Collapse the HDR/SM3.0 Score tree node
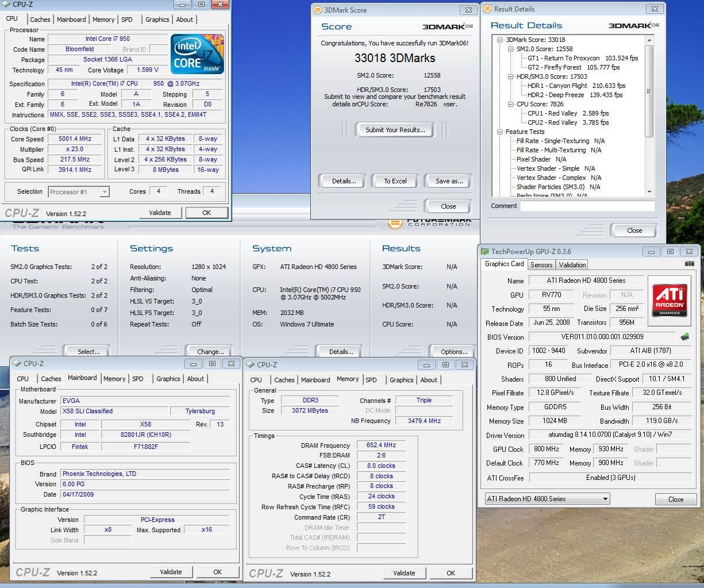The height and width of the screenshot is (588, 704). click(510, 76)
